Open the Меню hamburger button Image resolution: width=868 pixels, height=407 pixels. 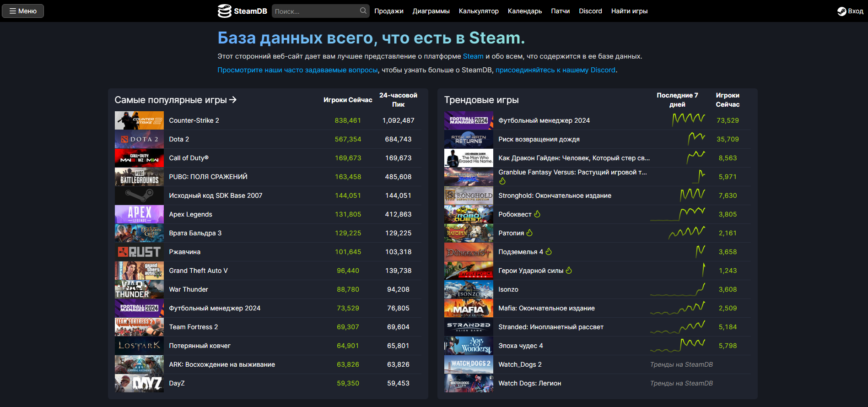pyautogui.click(x=23, y=11)
